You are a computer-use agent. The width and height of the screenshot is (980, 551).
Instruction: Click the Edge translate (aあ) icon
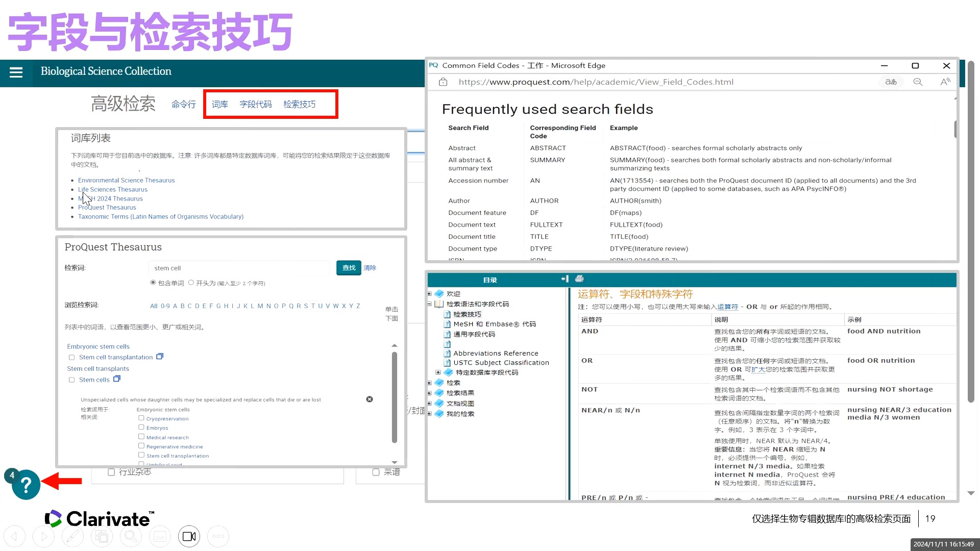[891, 82]
